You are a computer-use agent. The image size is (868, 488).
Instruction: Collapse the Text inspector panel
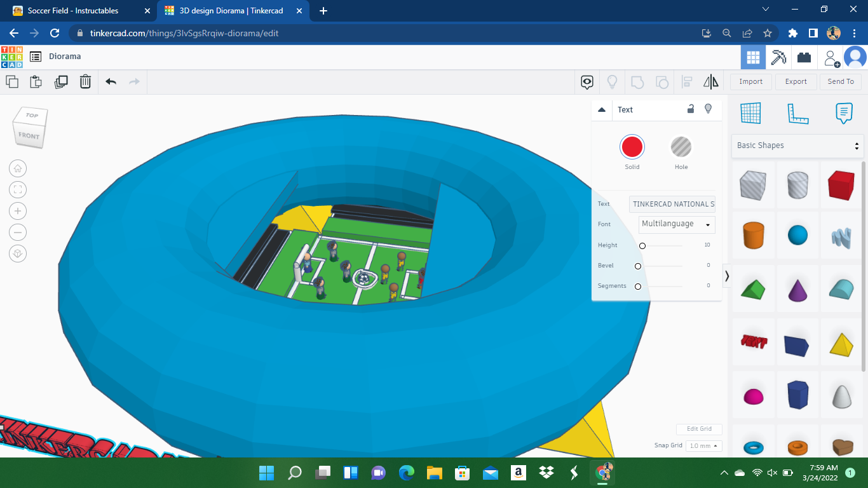[x=602, y=110]
